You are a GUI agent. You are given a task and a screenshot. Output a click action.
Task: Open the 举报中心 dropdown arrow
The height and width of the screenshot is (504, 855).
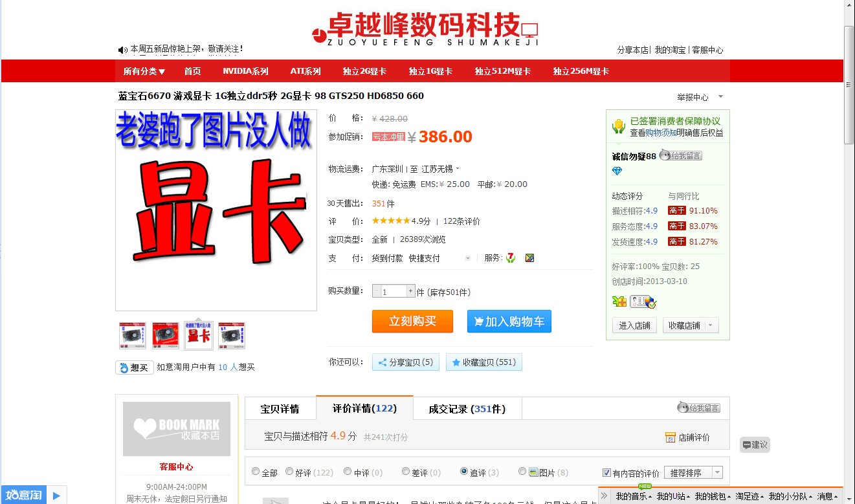click(x=720, y=97)
